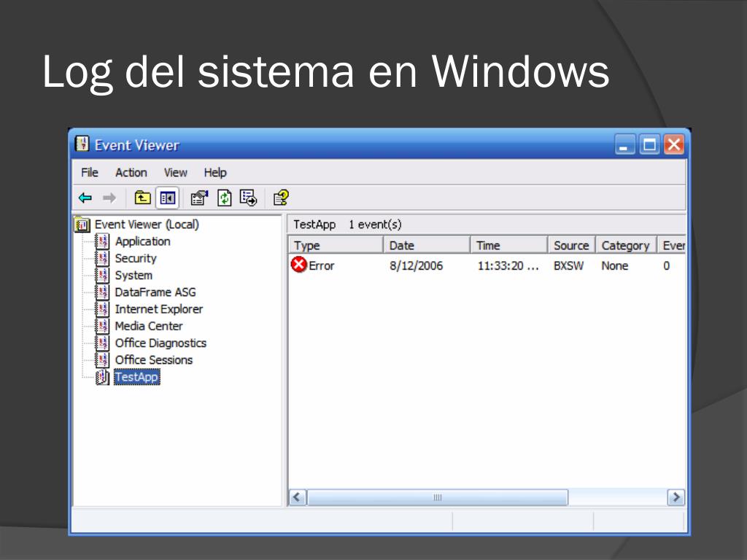This screenshot has width=747, height=560.
Task: Toggle the Show/Hide Console Tree button
Action: pos(168,198)
